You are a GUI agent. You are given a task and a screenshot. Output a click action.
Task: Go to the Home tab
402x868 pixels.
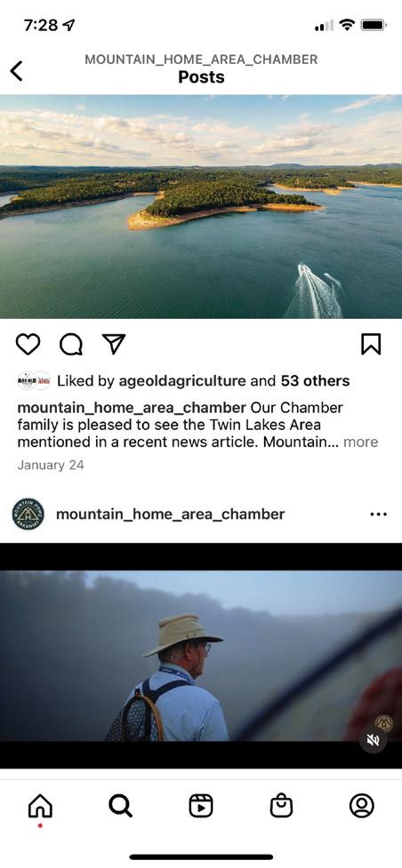tap(40, 806)
